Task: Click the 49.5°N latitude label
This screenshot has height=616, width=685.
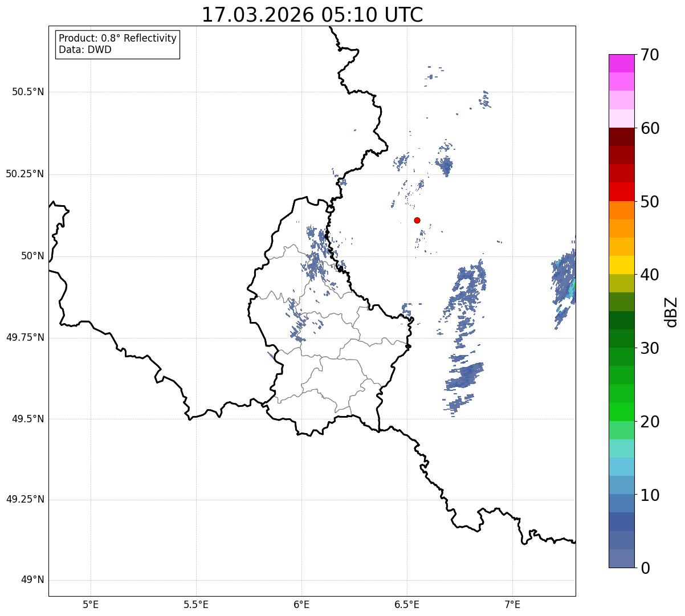Action: (x=28, y=419)
